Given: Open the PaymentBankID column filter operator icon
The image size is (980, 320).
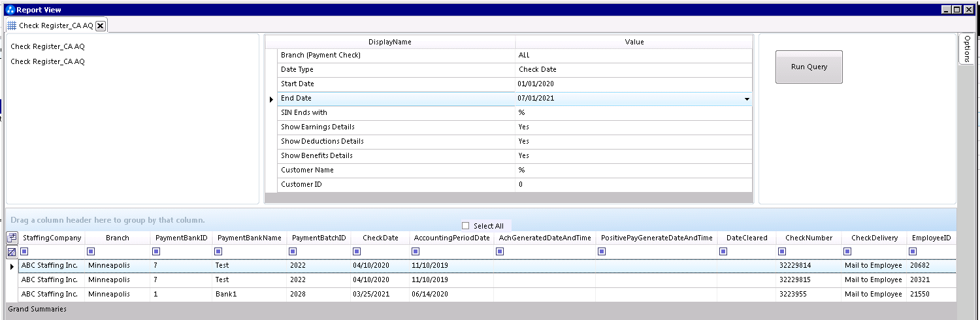Looking at the screenshot, I should click(156, 251).
